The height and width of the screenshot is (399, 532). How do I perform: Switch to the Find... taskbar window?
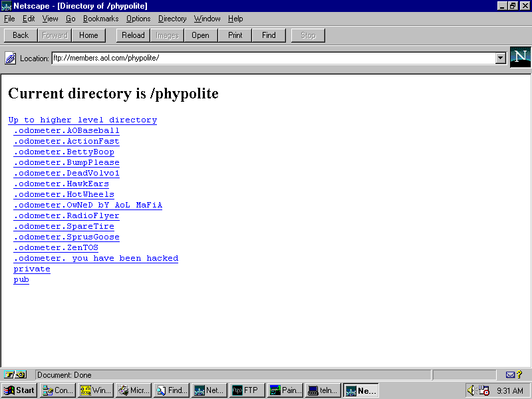pos(172,390)
